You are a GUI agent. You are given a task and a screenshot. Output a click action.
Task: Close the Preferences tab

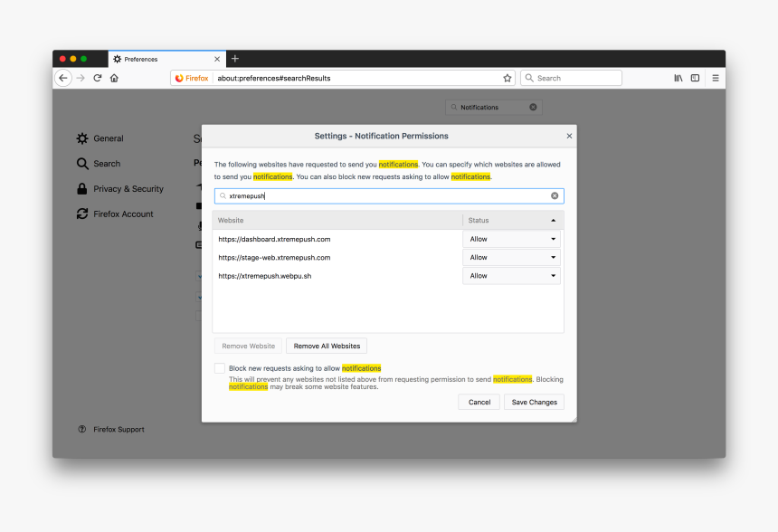coord(217,59)
